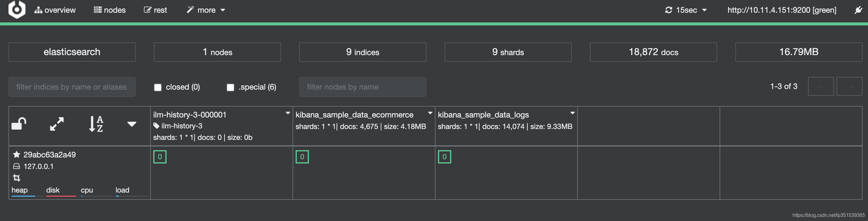Screen dimensions: 868x221
Task: Click the disk icon beside 127.0.0.1
Action: tap(17, 166)
